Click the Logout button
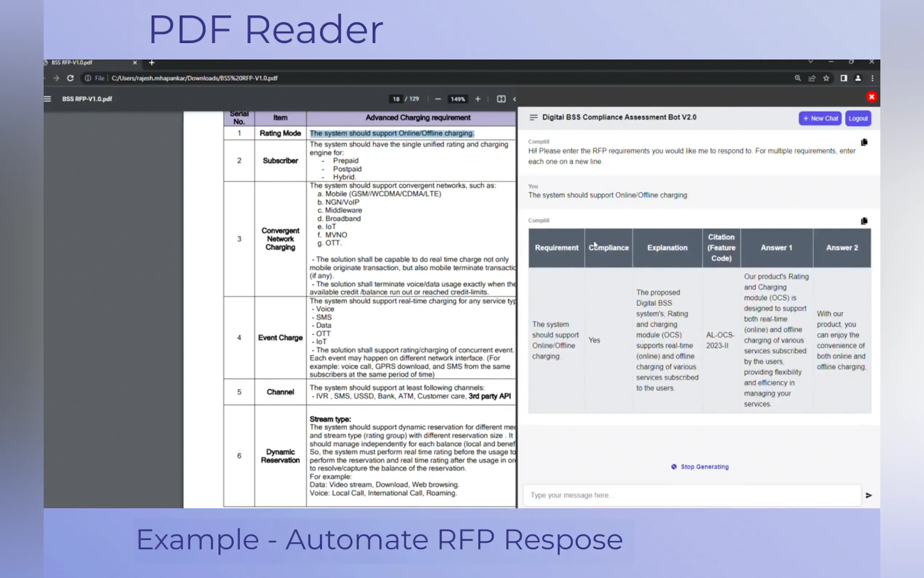The width and height of the screenshot is (924, 578). click(x=857, y=119)
